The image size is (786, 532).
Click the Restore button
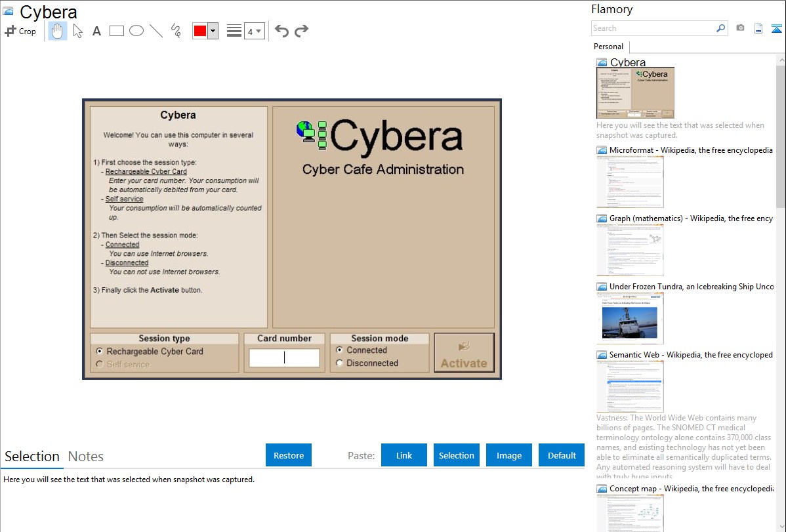point(289,455)
